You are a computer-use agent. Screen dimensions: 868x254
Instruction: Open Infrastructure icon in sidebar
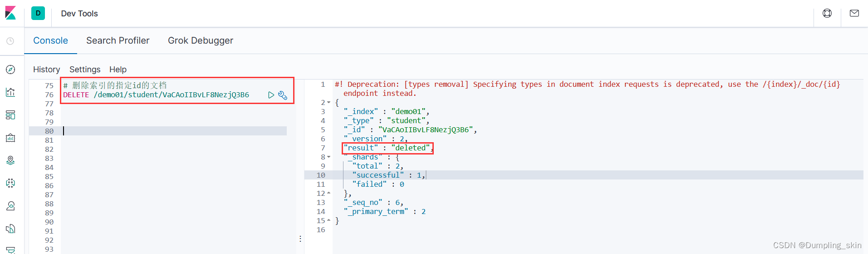coord(10,206)
